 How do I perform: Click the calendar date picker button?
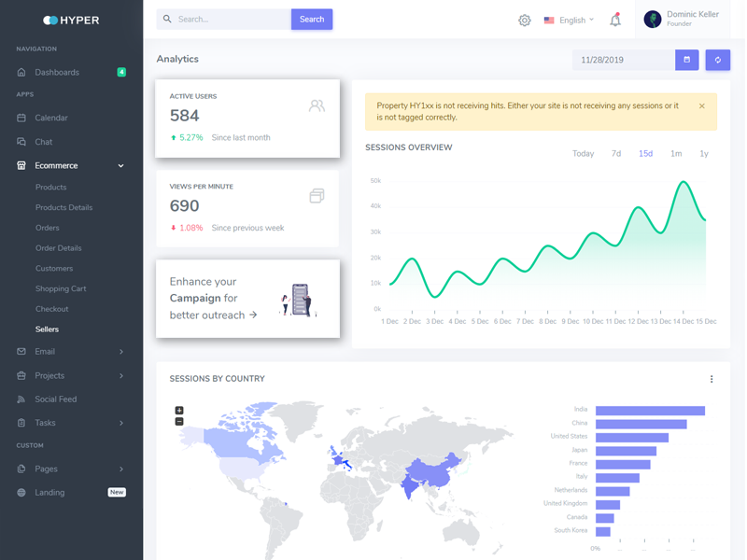coord(686,60)
